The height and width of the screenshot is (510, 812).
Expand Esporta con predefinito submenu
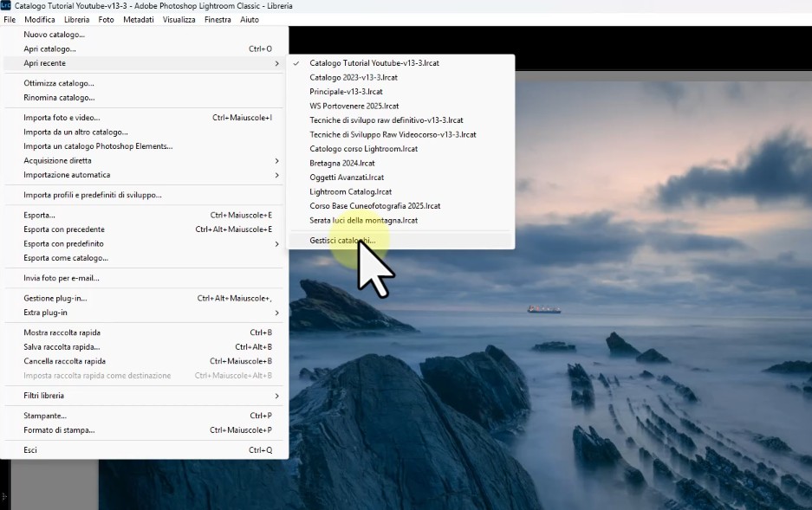[x=144, y=244]
